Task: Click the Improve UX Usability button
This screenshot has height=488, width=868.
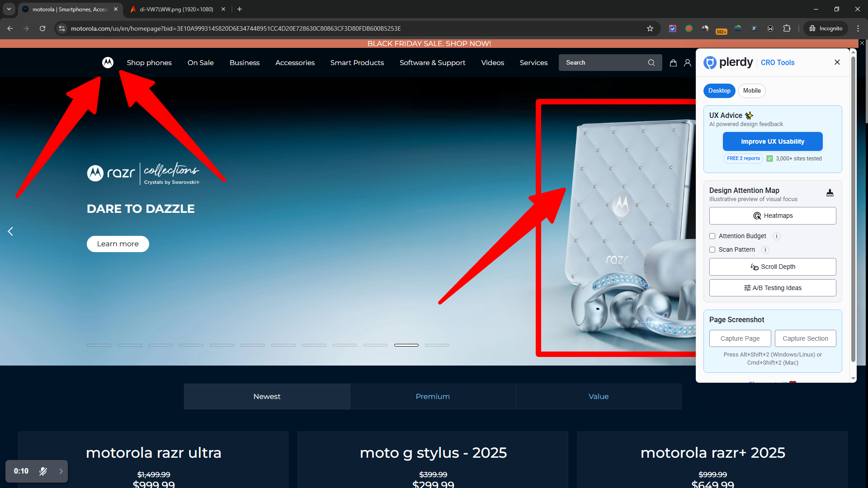Action: 773,141
